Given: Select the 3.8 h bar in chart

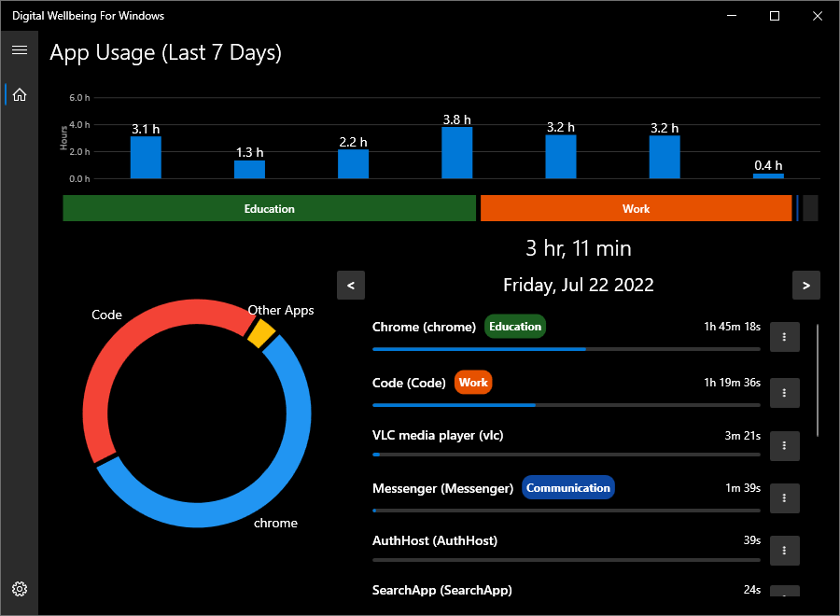Looking at the screenshot, I should coord(457,153).
